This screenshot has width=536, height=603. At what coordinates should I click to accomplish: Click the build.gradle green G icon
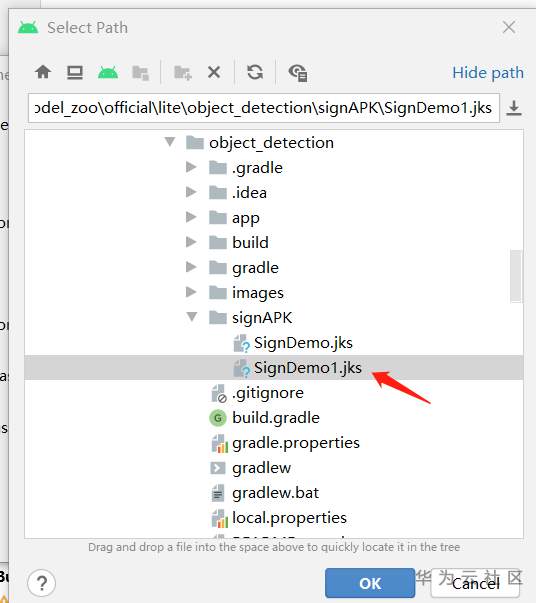218,418
